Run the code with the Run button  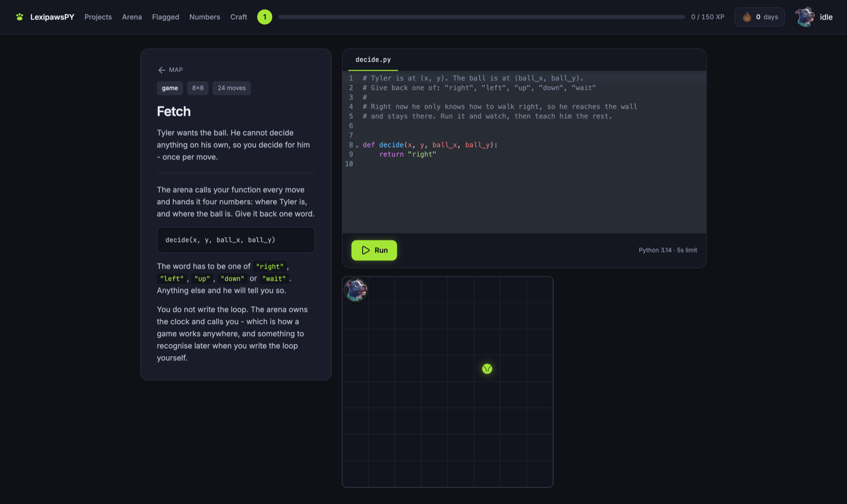(374, 250)
